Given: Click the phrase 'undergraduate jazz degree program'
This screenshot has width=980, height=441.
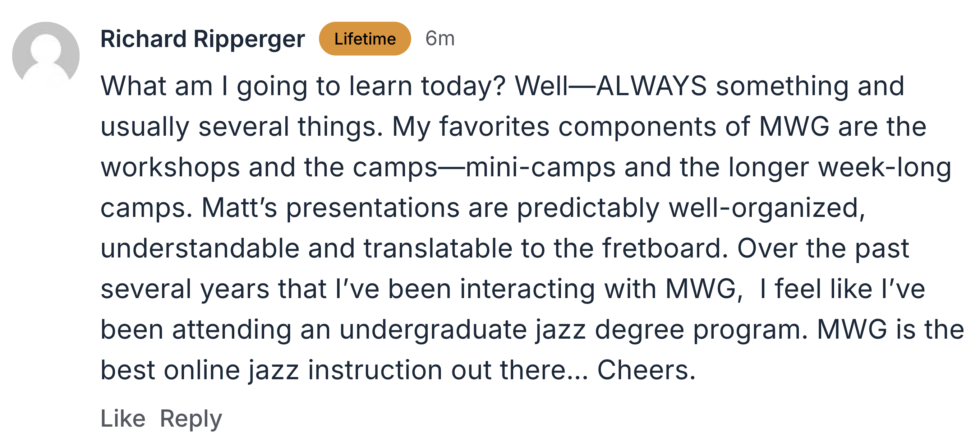Looking at the screenshot, I should (573, 330).
